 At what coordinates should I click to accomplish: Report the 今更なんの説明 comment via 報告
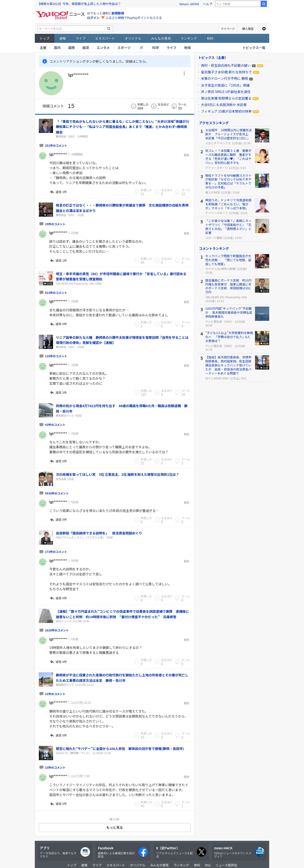[x=187, y=561]
